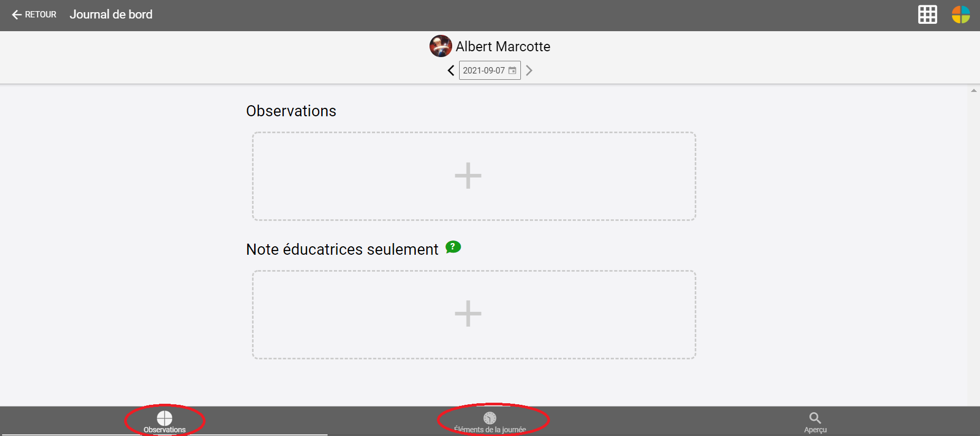Add a new observation with plus box
980x436 pixels.
click(x=474, y=176)
